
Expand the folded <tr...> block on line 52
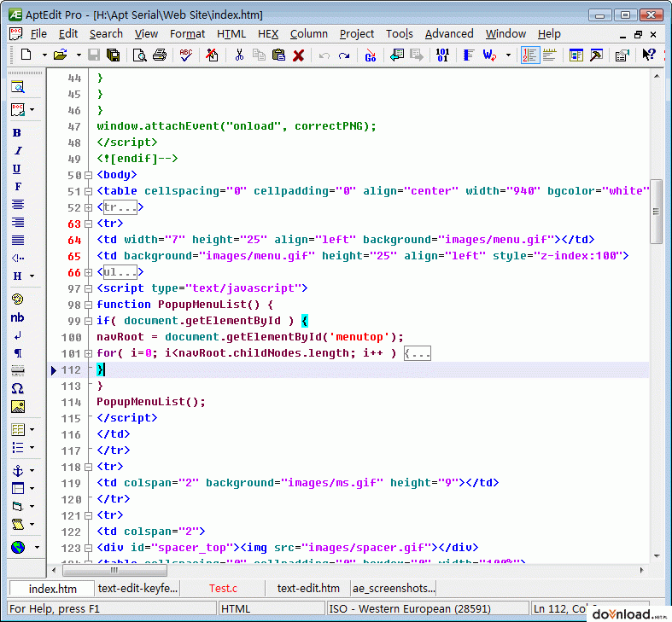pyautogui.click(x=88, y=208)
